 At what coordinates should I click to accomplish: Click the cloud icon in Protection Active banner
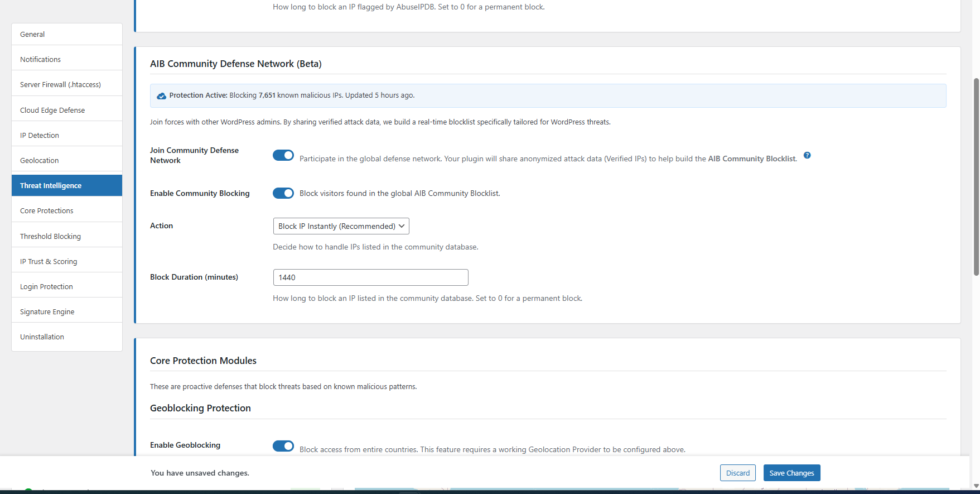161,96
